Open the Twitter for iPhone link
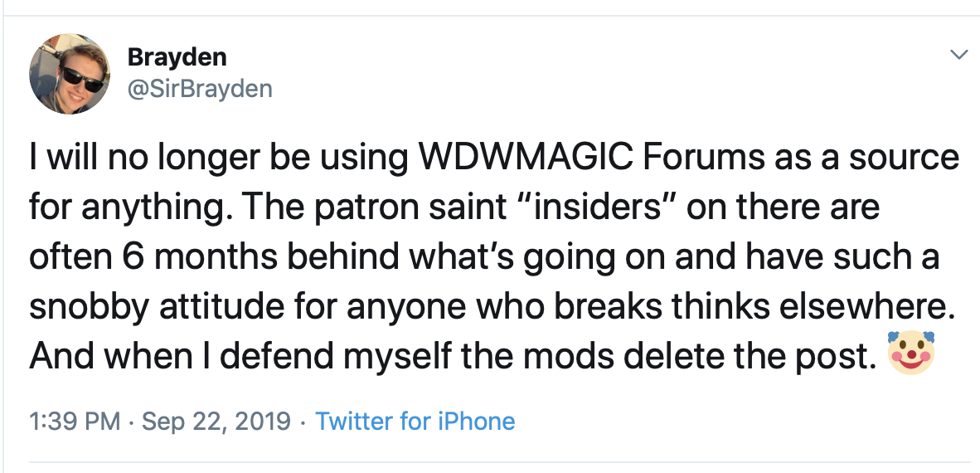 click(x=415, y=422)
